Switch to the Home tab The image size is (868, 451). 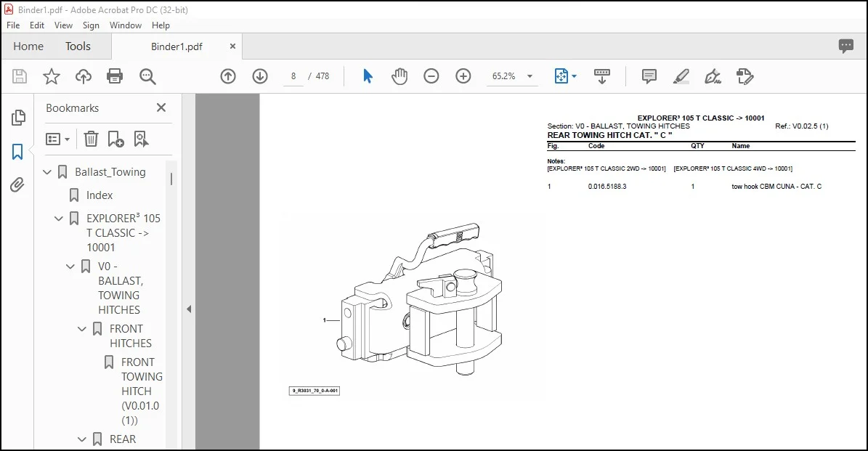(x=28, y=46)
